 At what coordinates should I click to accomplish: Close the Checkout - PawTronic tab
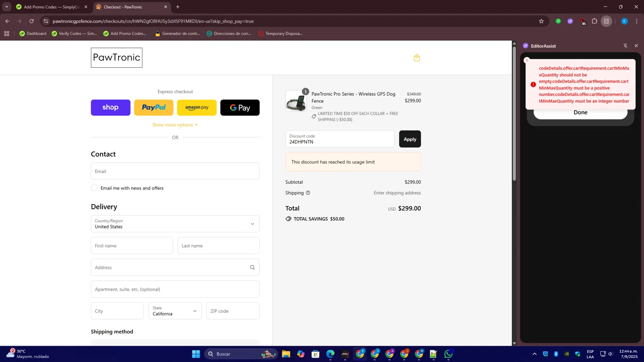click(x=166, y=7)
